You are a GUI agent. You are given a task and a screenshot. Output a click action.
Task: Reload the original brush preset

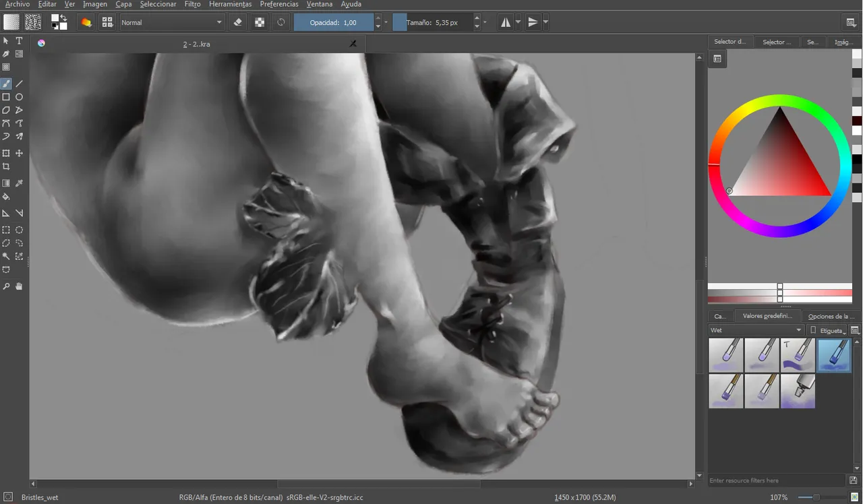pos(281,22)
